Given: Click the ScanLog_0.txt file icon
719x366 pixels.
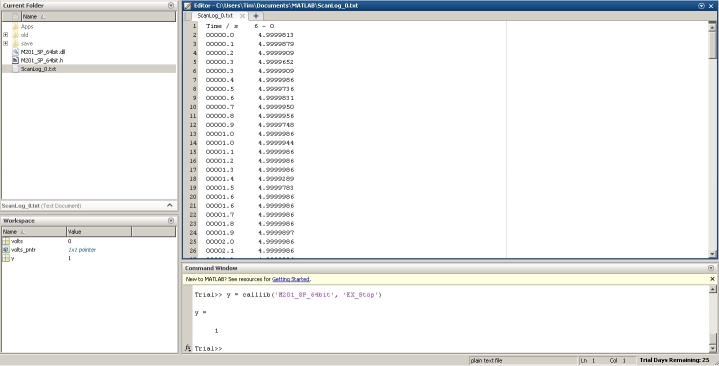Looking at the screenshot, I should coord(16,69).
